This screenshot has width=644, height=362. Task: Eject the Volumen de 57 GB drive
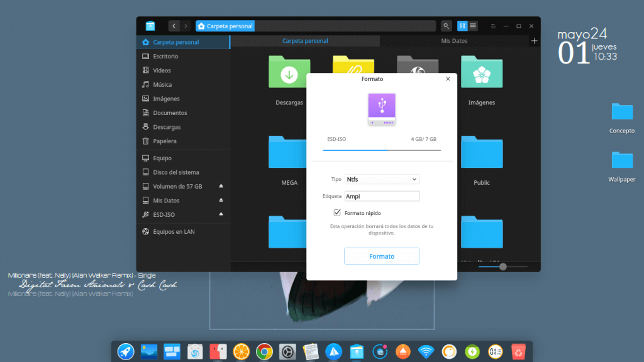[221, 187]
